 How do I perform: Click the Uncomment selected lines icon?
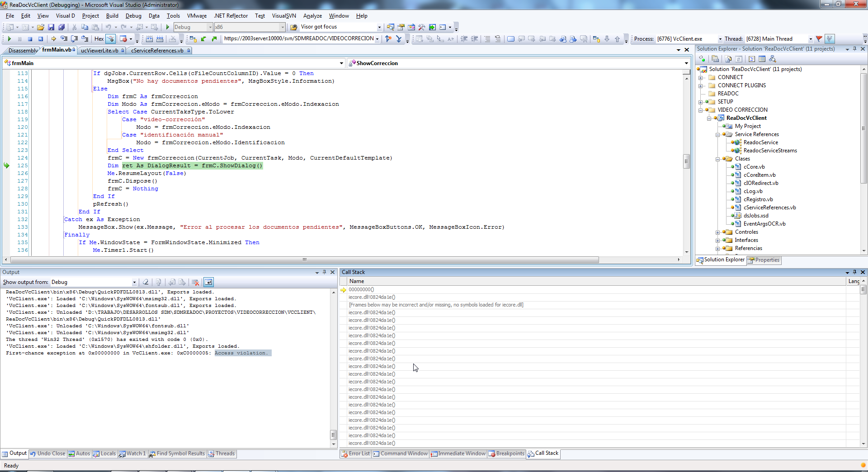(498, 39)
